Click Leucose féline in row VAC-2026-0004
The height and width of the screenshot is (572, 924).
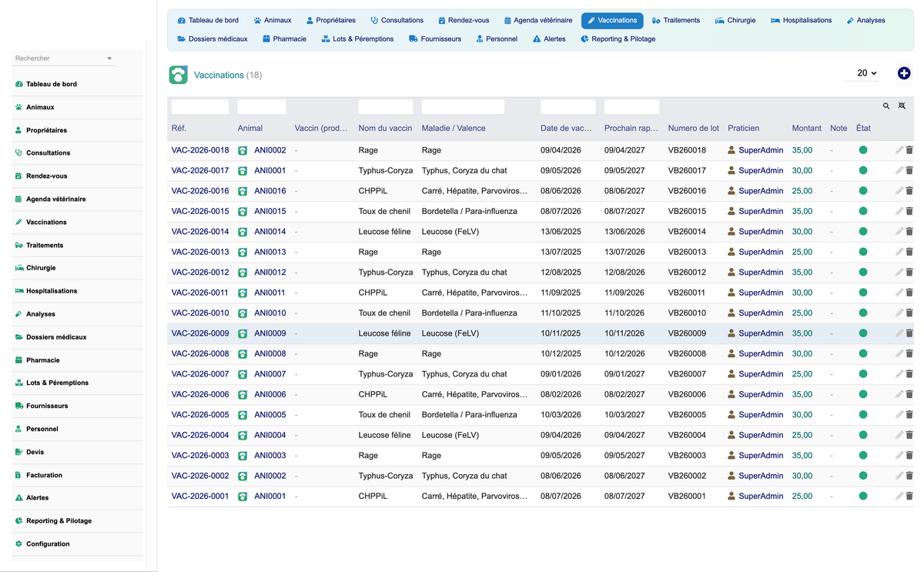[385, 435]
